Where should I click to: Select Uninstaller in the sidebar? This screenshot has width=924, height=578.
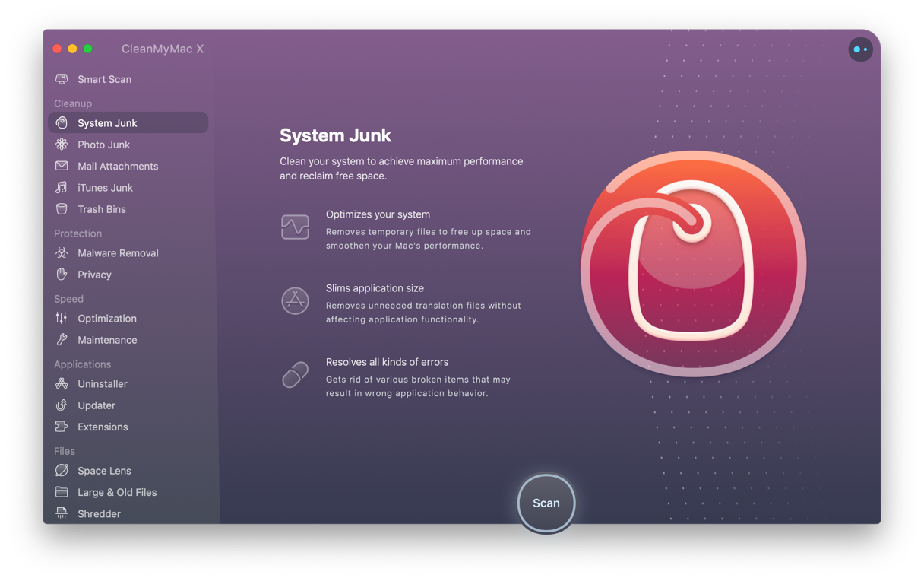pyautogui.click(x=128, y=384)
